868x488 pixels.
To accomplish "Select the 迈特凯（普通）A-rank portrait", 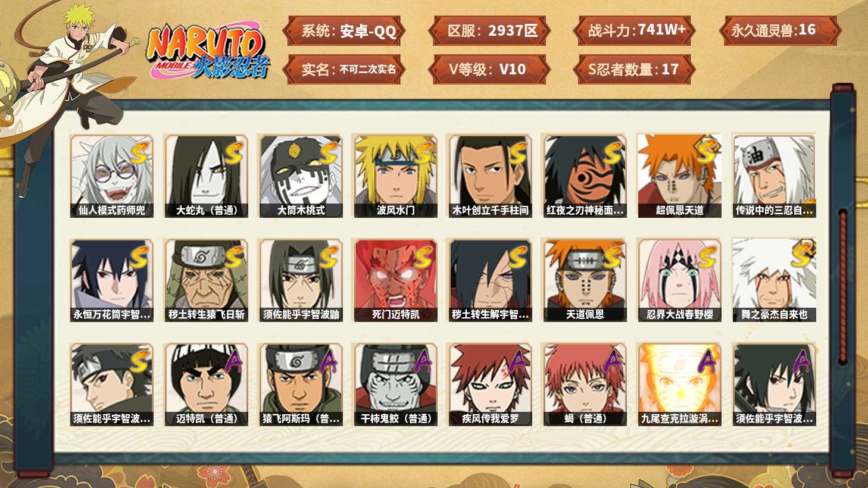I will click(x=207, y=384).
